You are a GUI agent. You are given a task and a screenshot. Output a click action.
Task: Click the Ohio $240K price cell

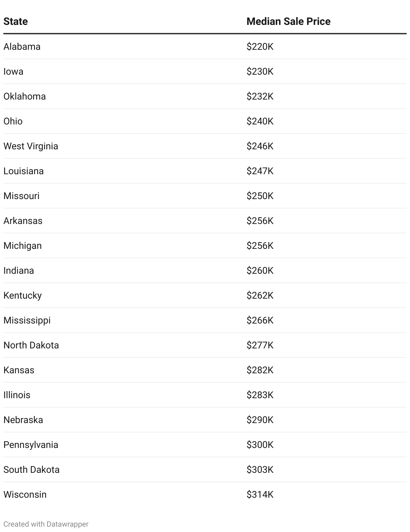click(260, 121)
